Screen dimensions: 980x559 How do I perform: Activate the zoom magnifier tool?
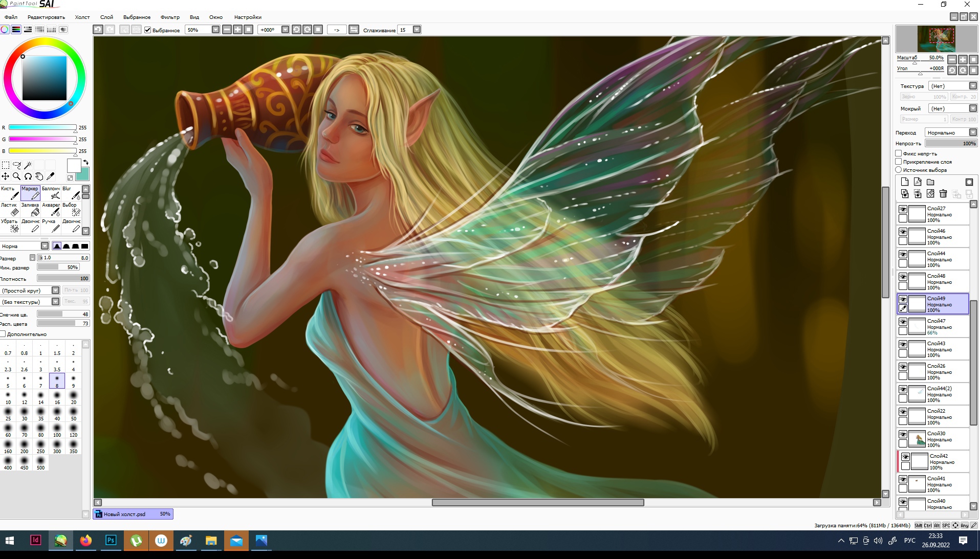coord(17,176)
